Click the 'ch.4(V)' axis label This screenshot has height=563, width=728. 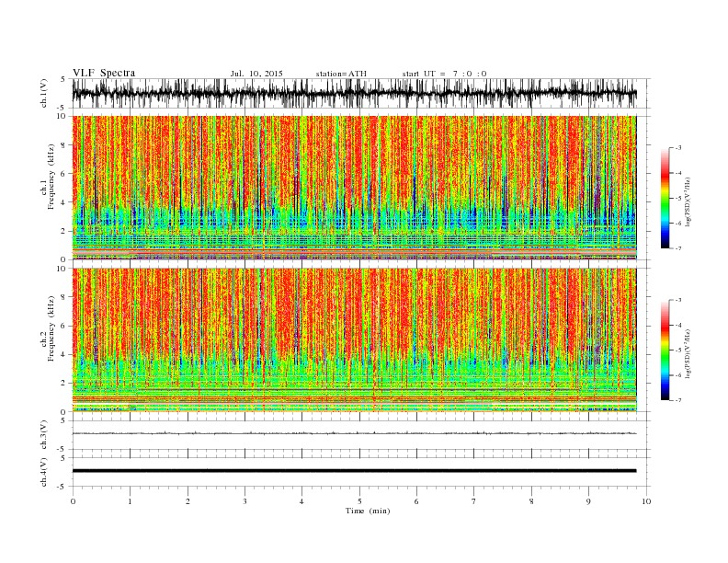click(44, 472)
